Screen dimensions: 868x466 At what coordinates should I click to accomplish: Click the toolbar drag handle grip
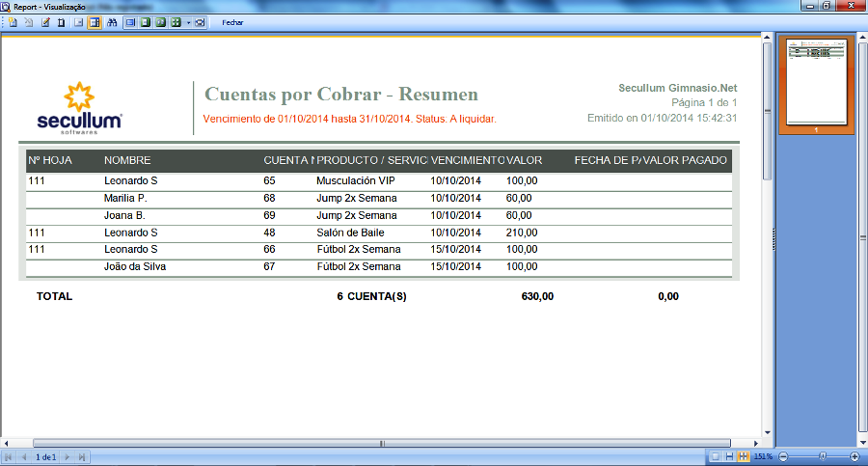(x=3, y=23)
